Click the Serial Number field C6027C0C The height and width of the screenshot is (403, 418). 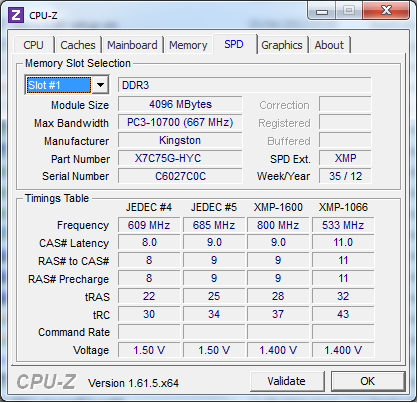(180, 176)
